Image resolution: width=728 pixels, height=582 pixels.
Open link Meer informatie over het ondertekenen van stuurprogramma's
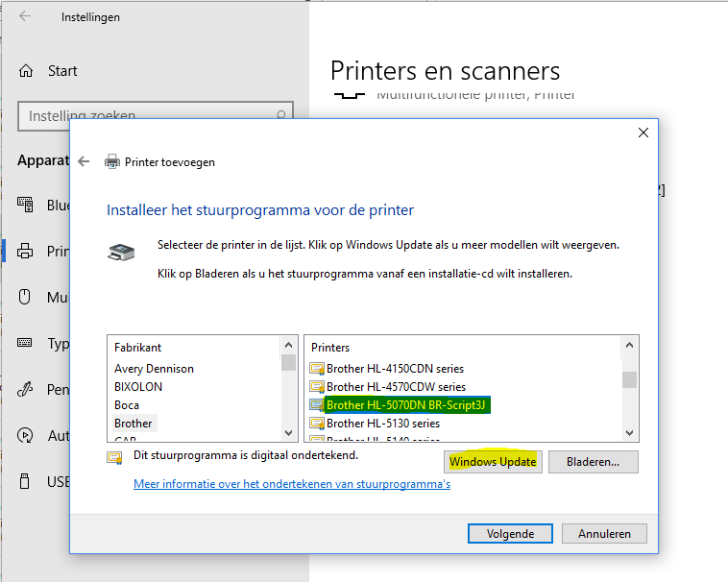292,484
